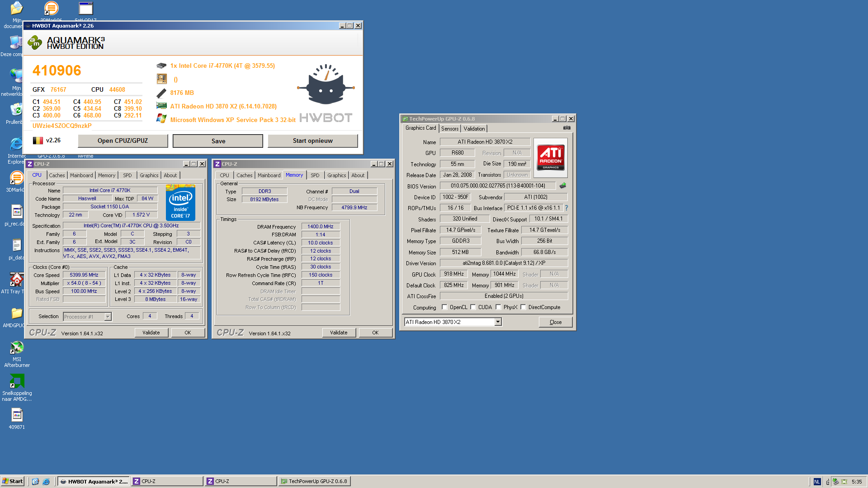The width and height of the screenshot is (868, 488).
Task: Click Validate in the right CPU-Z window
Action: pyautogui.click(x=339, y=333)
